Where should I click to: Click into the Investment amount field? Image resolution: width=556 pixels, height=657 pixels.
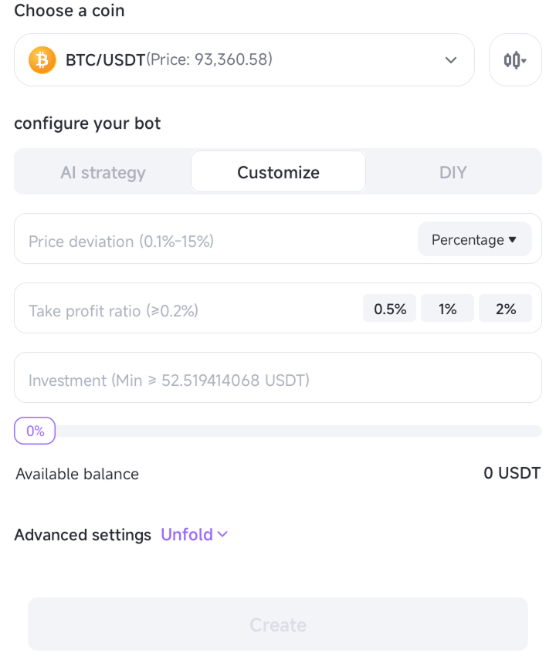tap(278, 378)
